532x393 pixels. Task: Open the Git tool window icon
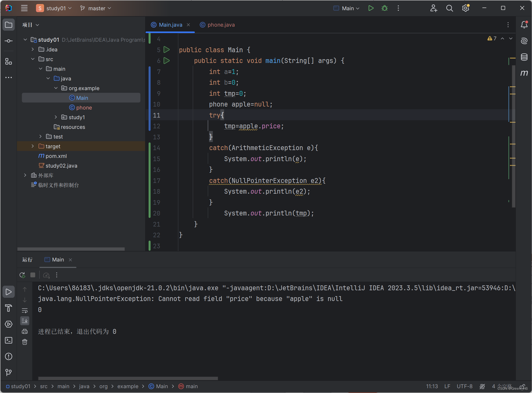pyautogui.click(x=9, y=372)
